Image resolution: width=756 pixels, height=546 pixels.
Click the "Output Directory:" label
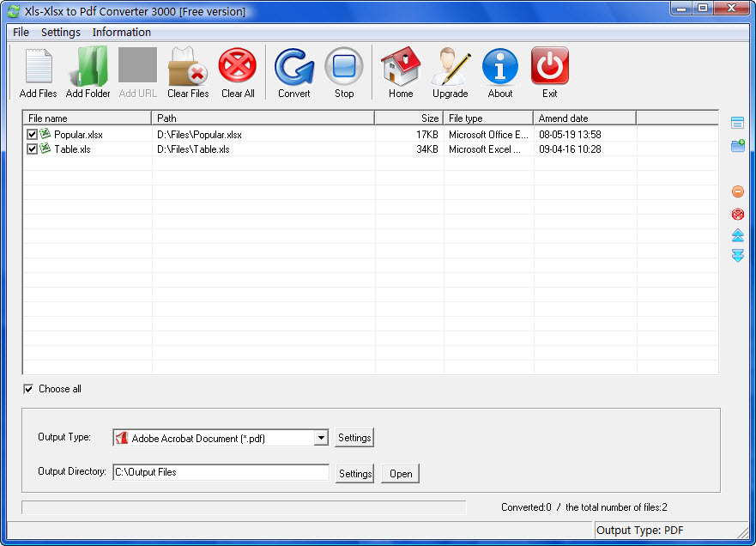pyautogui.click(x=72, y=471)
